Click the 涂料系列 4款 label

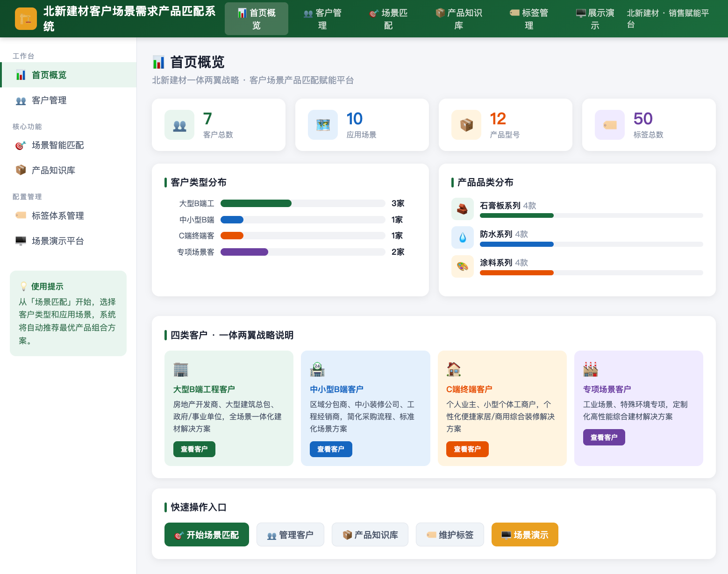pos(504,263)
